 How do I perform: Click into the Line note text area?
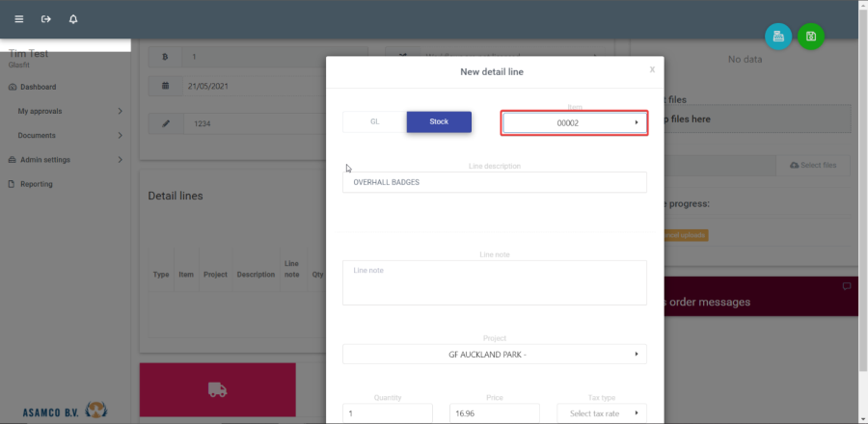click(494, 282)
